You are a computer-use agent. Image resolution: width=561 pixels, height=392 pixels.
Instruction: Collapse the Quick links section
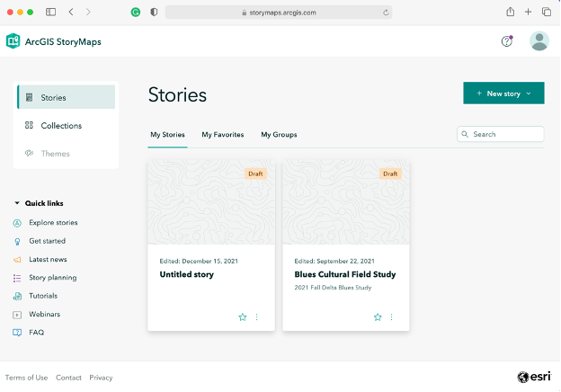(17, 203)
